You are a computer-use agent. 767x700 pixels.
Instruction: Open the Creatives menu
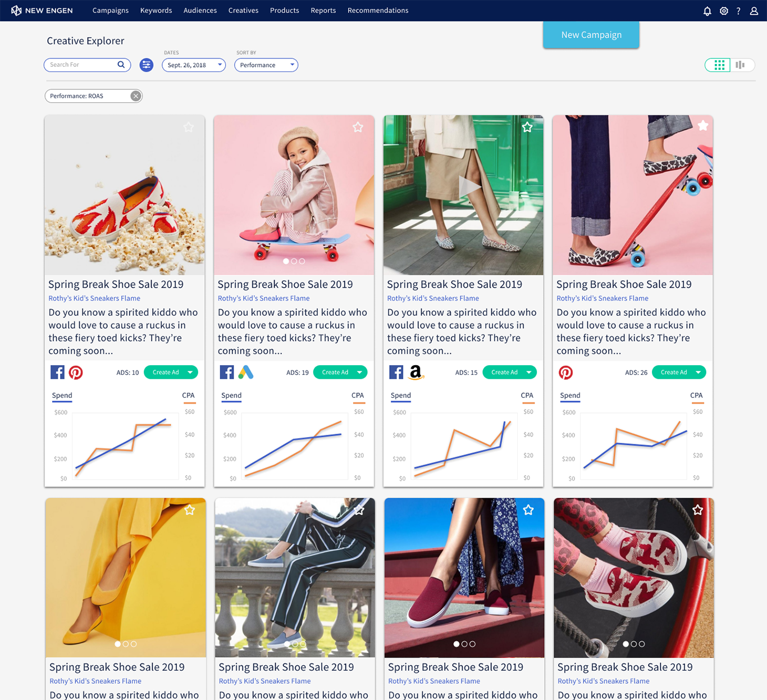pos(243,11)
